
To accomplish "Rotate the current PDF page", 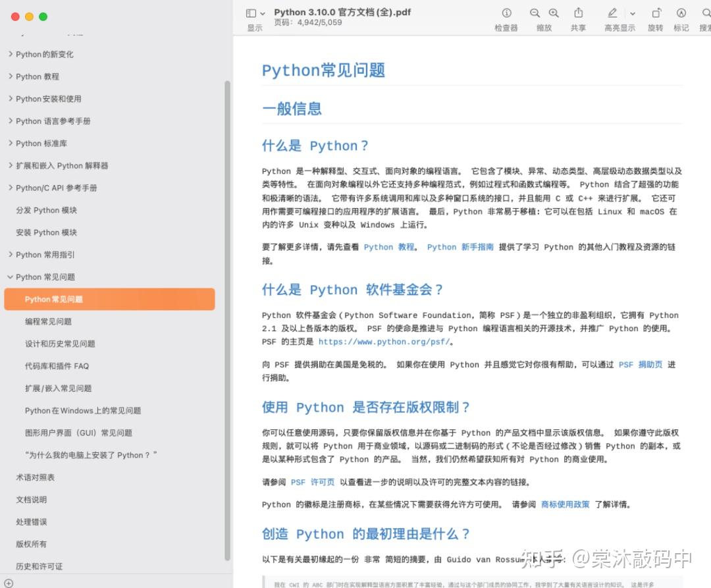I will click(x=655, y=13).
